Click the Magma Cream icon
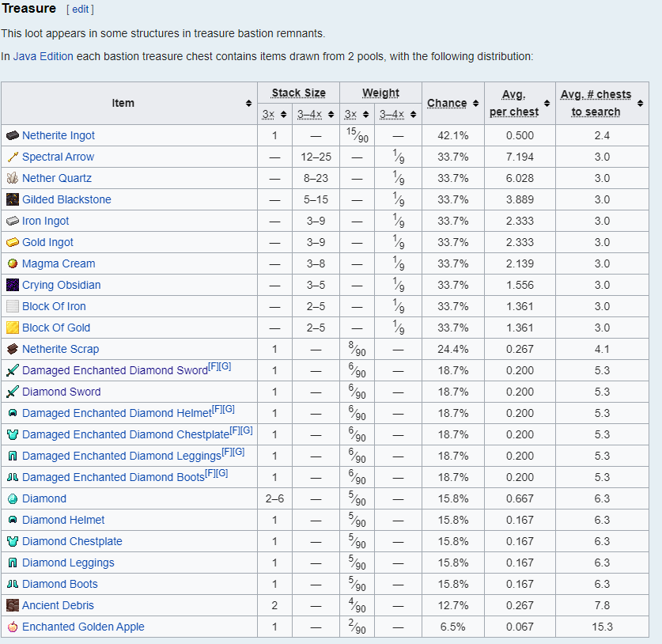Image resolution: width=662 pixels, height=644 pixels. point(12,263)
